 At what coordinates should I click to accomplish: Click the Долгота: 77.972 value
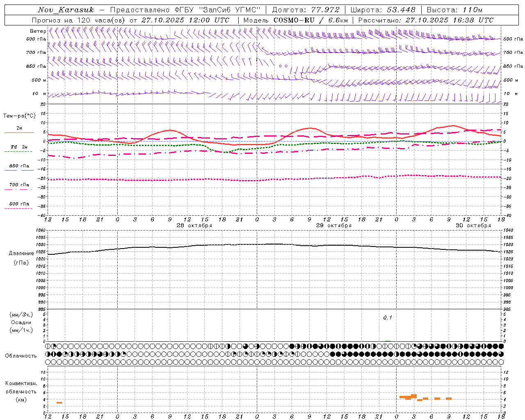click(x=306, y=10)
